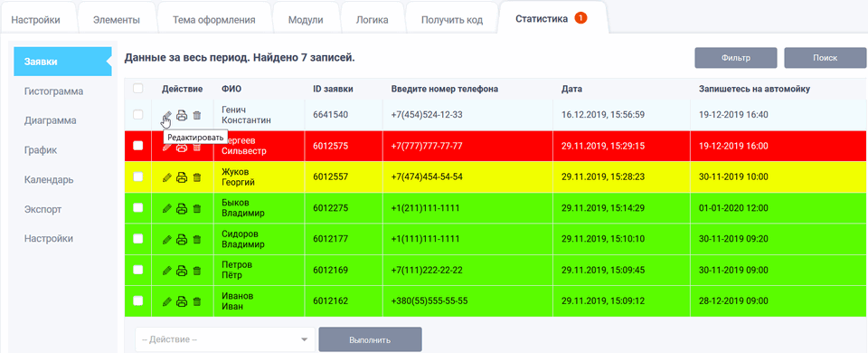
Task: Click the appointment 01-01-2020 12:00
Action: 733,208
